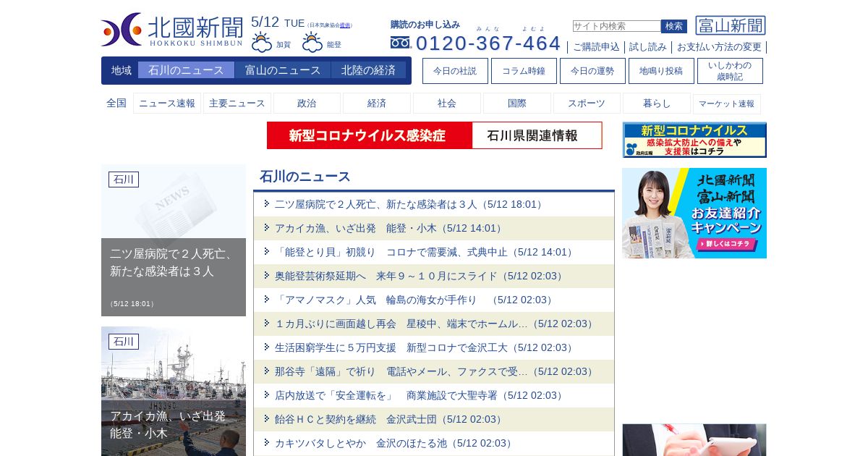The width and height of the screenshot is (868, 456).
Task: Open the ご購読申込 link
Action: pyautogui.click(x=596, y=47)
